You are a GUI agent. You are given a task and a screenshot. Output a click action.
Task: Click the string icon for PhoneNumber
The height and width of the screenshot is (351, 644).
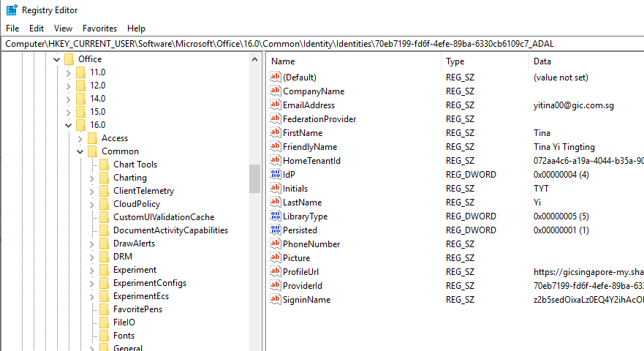point(275,244)
